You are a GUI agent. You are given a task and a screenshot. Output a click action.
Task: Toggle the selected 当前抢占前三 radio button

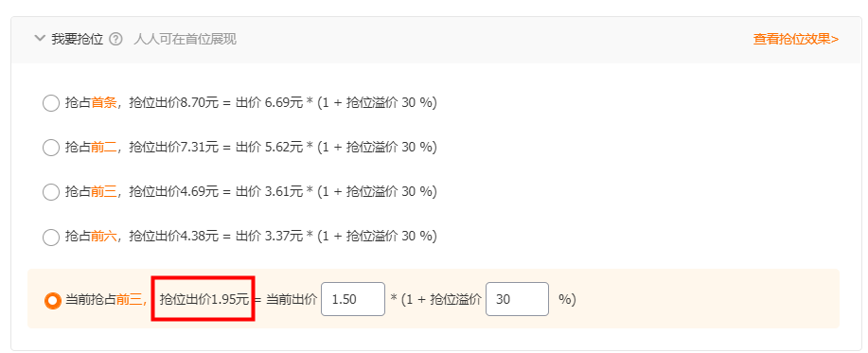pyautogui.click(x=53, y=300)
